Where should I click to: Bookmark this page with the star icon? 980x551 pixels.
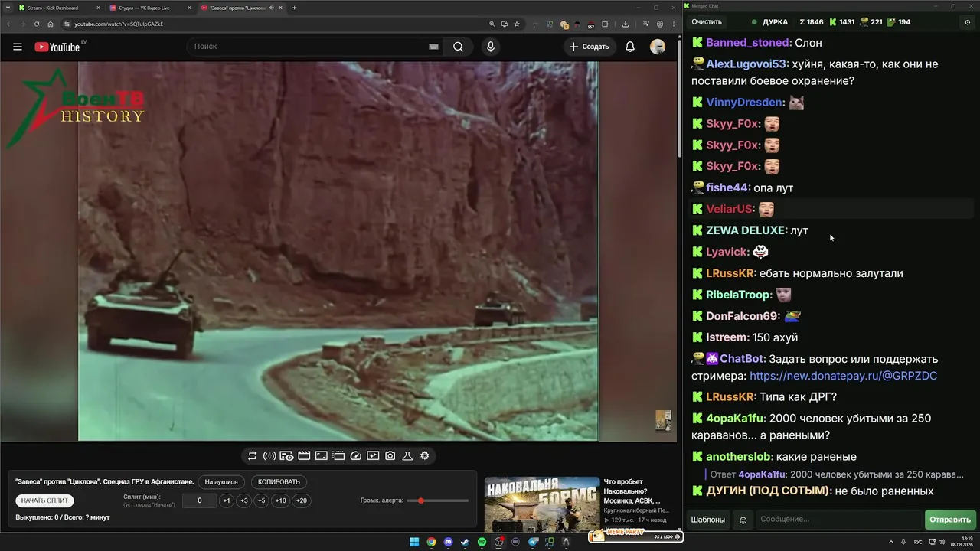point(517,24)
